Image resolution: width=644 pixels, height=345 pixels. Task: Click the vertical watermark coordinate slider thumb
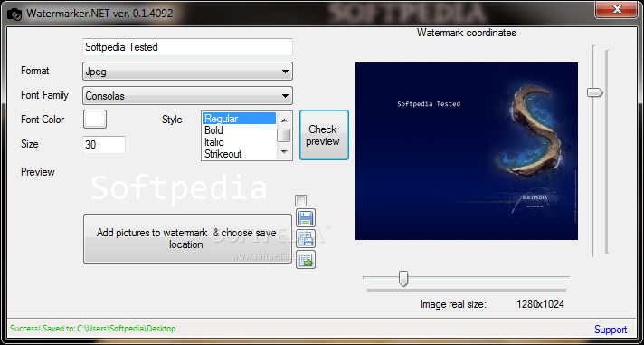[595, 92]
